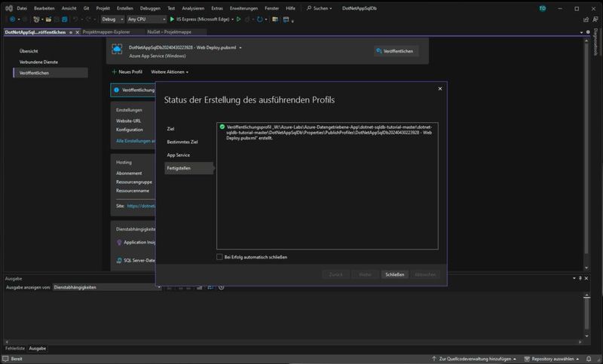Click the navigate backward toolbar icon
Image resolution: width=603 pixels, height=364 pixels.
(x=12, y=20)
